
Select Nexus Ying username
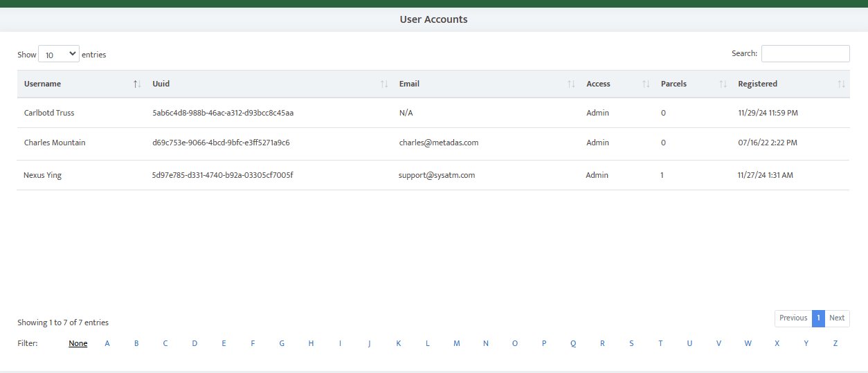coord(42,175)
